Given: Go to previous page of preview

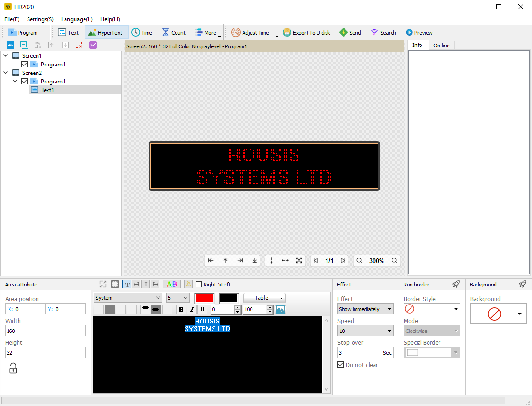Looking at the screenshot, I should (x=316, y=260).
